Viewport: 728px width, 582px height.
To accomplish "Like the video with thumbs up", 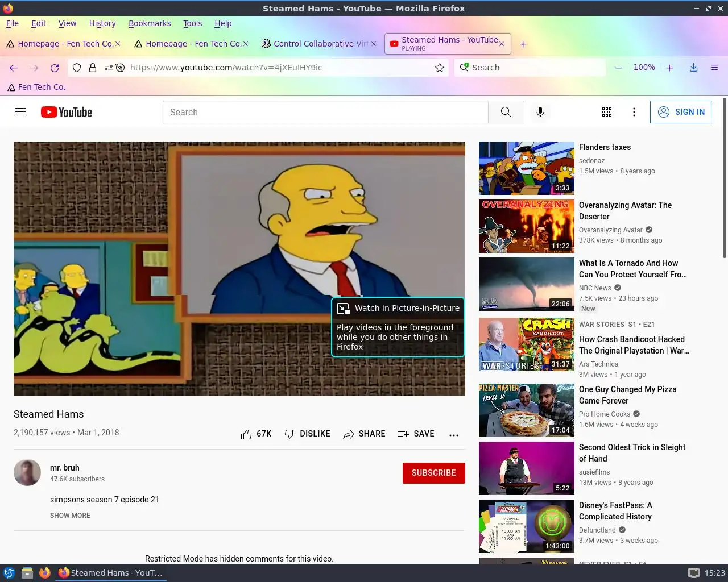I will [256, 434].
